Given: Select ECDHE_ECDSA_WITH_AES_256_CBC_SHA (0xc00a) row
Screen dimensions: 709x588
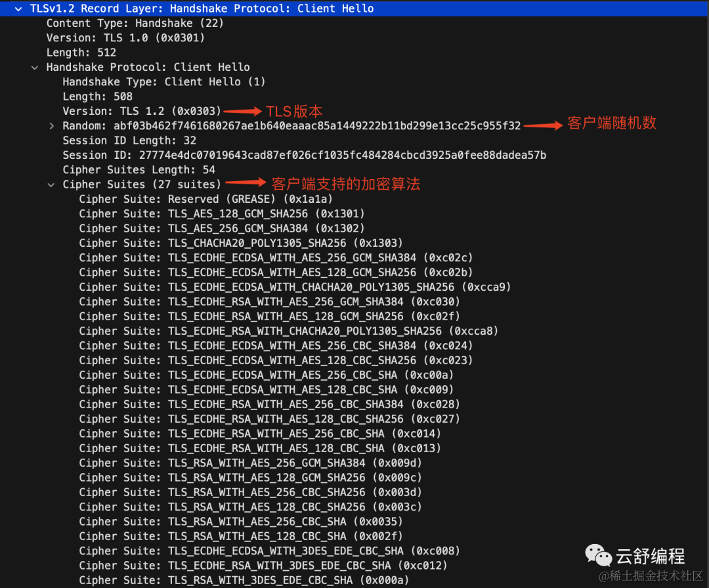Looking at the screenshot, I should click(267, 375).
